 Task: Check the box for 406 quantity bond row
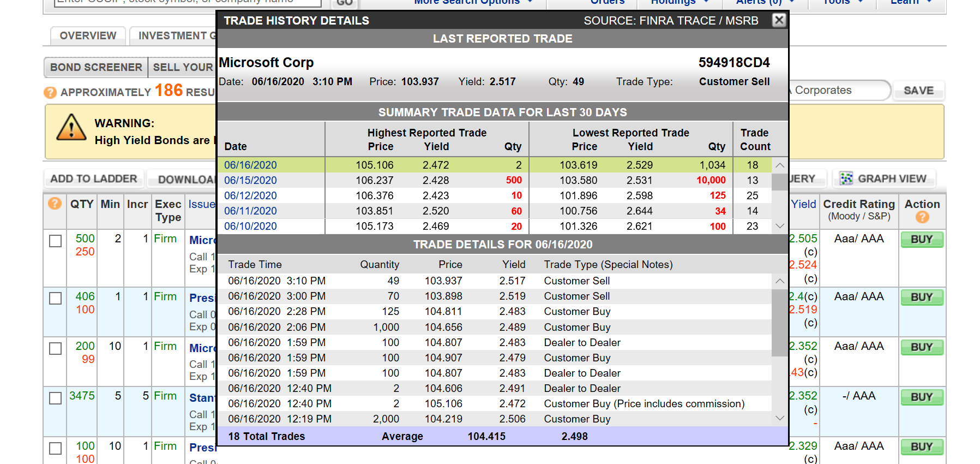point(55,298)
